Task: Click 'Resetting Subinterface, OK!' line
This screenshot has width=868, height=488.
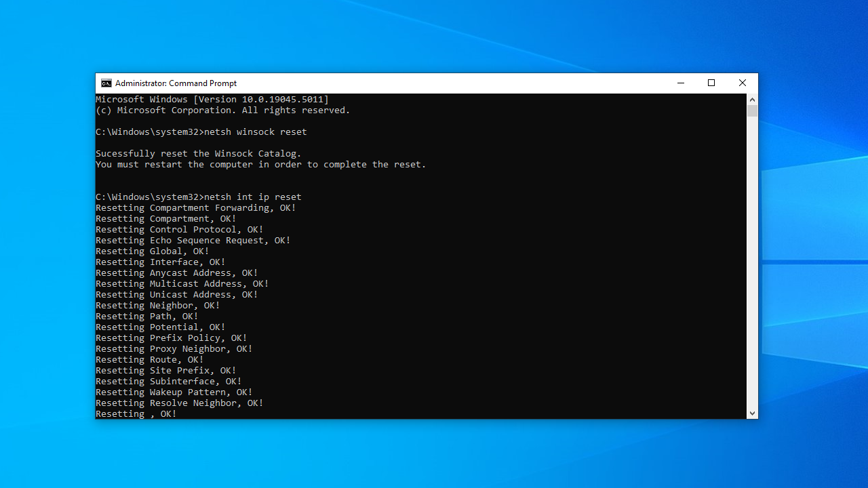Action: click(169, 382)
